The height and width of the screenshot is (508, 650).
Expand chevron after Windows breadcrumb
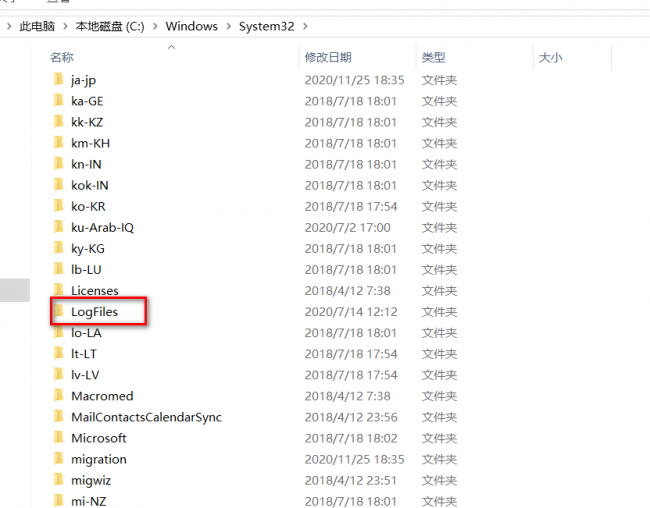coord(228,26)
